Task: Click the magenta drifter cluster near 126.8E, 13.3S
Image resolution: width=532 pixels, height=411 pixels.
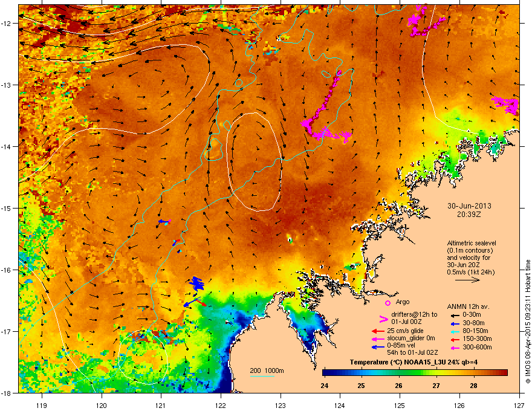Action: point(505,105)
